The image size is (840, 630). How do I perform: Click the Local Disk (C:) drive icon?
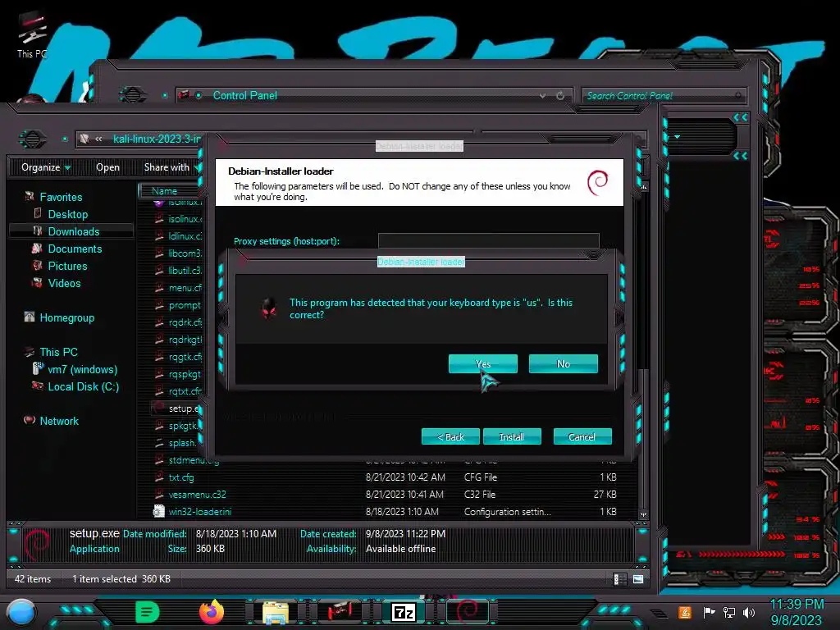(x=38, y=386)
